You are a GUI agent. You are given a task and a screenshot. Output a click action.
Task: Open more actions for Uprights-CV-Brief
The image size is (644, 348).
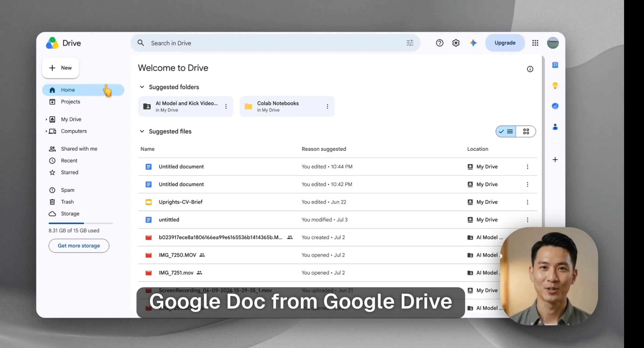pyautogui.click(x=527, y=202)
